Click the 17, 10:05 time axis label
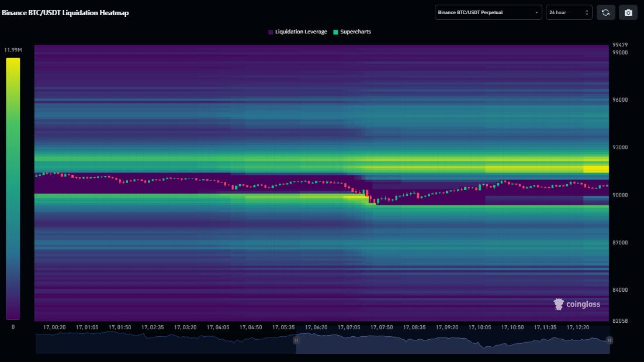The image size is (644, 362). (480, 327)
